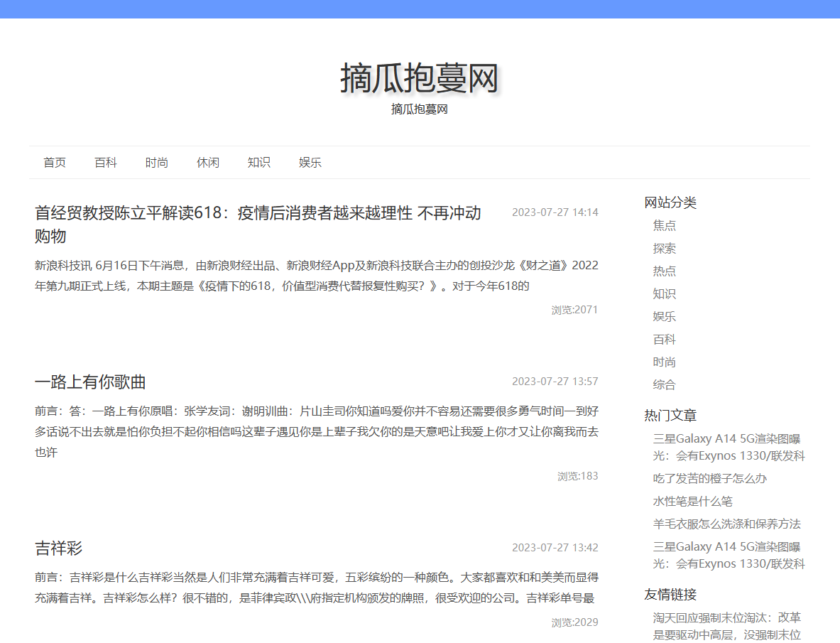Viewport: 840px width, 643px height.
Task: Visit the 知识 section from the top menu
Action: click(x=259, y=162)
